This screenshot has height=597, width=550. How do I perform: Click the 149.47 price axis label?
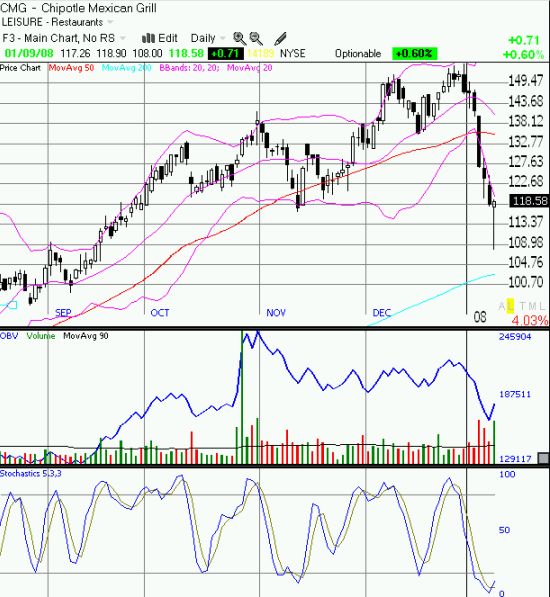click(x=526, y=80)
